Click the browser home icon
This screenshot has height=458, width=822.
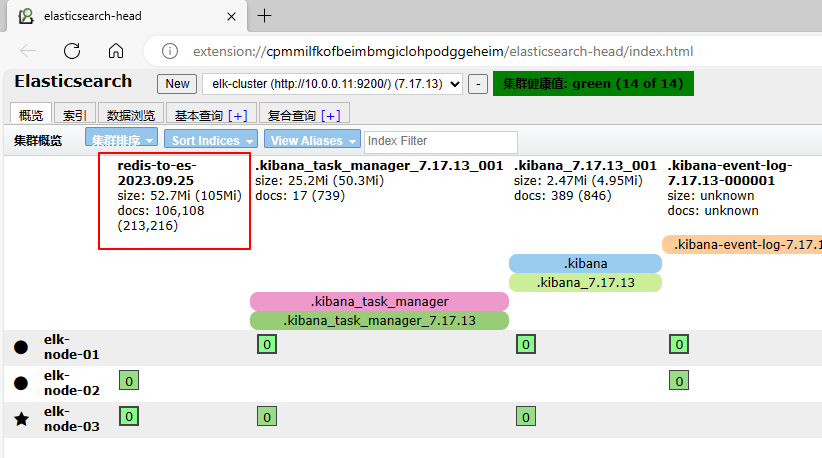pos(116,52)
